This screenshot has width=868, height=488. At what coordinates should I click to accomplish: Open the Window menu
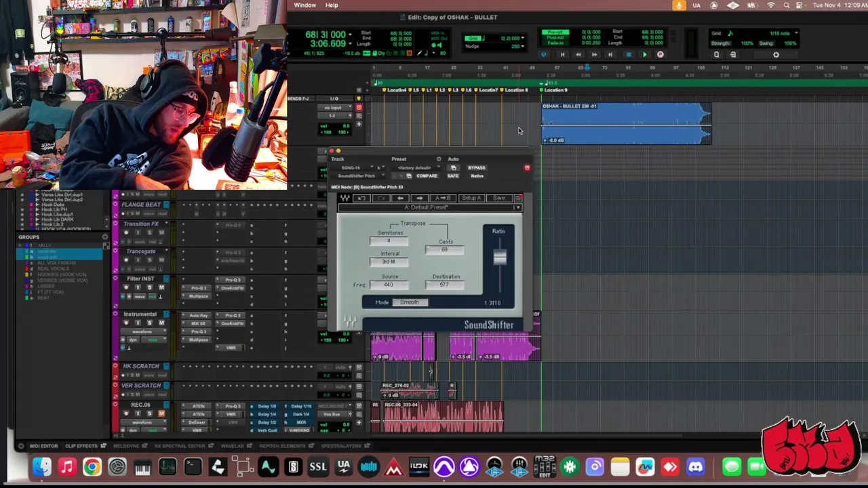point(304,5)
